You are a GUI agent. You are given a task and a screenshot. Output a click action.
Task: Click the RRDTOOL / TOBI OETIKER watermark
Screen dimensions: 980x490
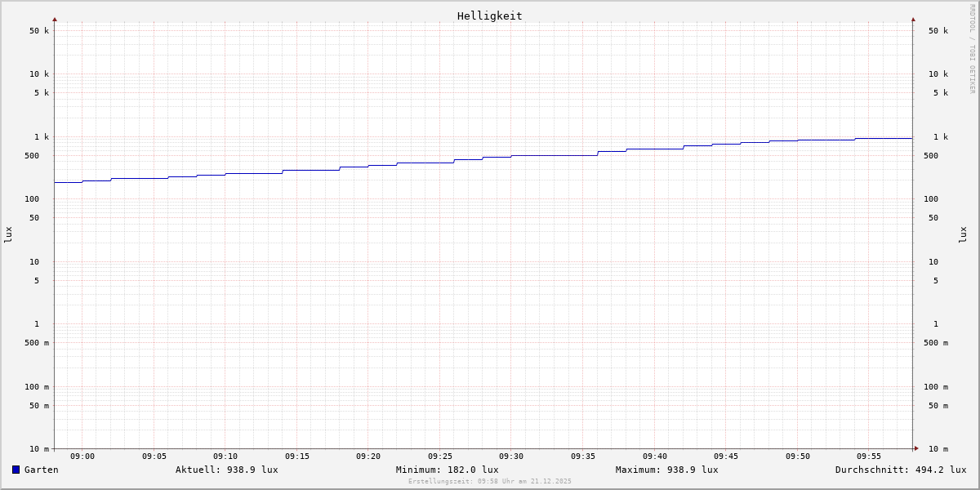click(972, 49)
